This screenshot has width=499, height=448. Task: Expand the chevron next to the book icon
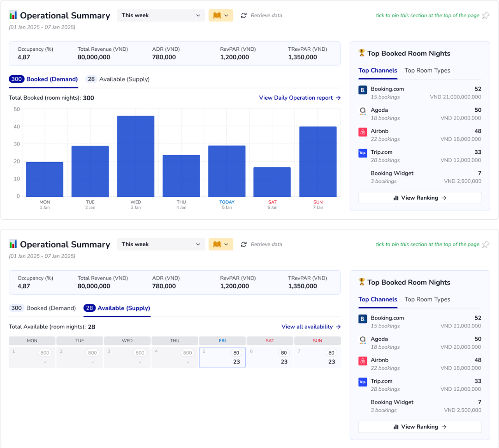[226, 15]
